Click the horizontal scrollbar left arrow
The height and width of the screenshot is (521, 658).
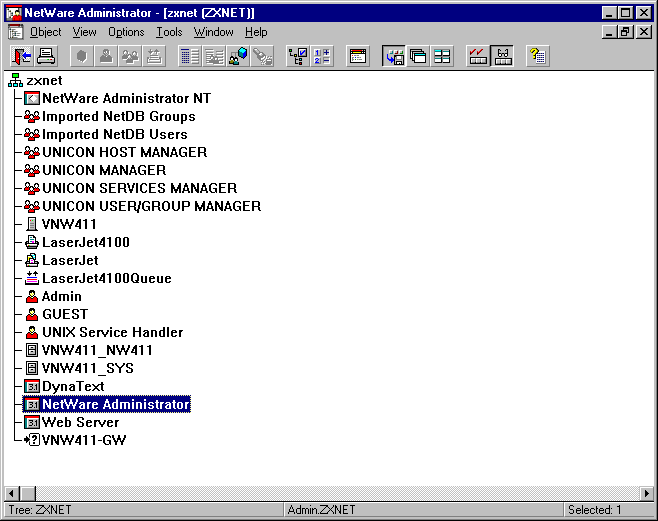point(12,493)
